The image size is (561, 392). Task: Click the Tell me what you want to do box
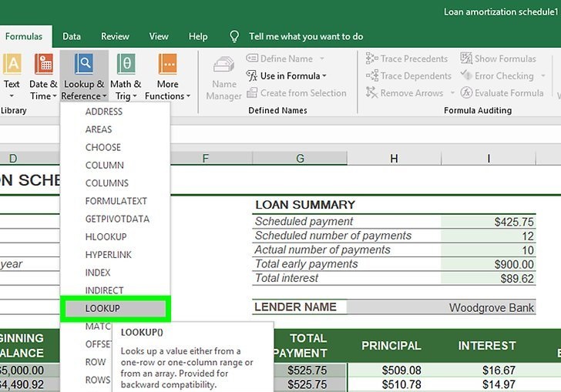(306, 36)
